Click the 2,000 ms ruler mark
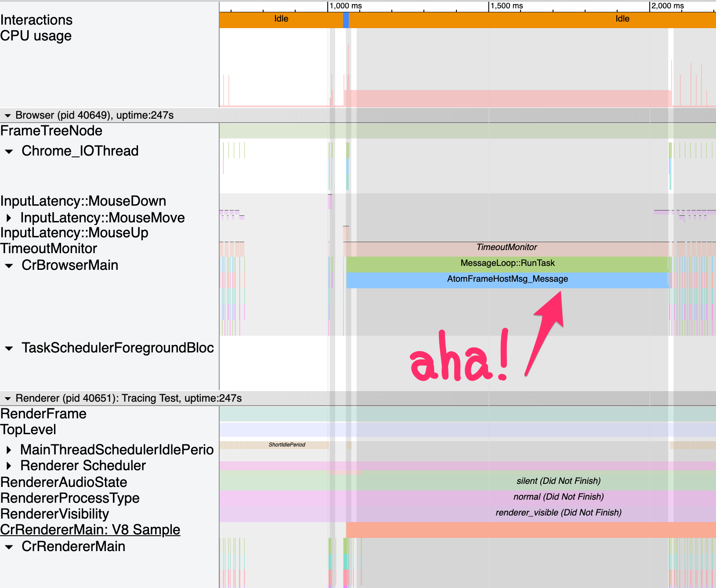716x588 pixels. [668, 6]
